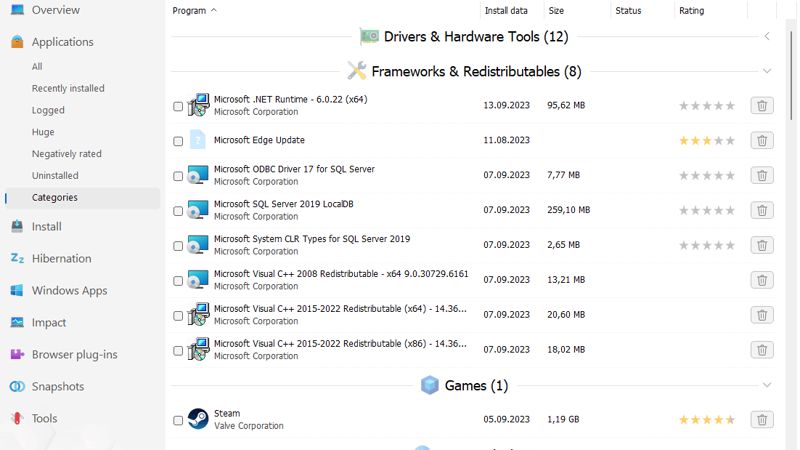Open the Browser plug-ins section label

[74, 355]
